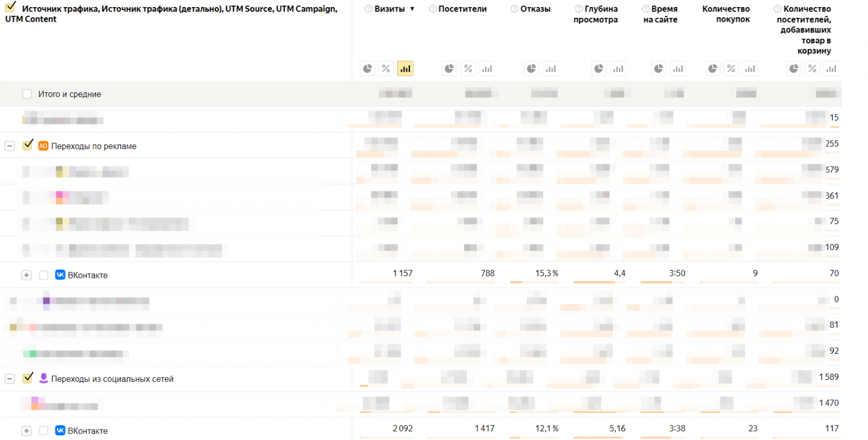Tick checkbox for ВКонтакте with 1 157 visits
868x440 pixels.
43,275
